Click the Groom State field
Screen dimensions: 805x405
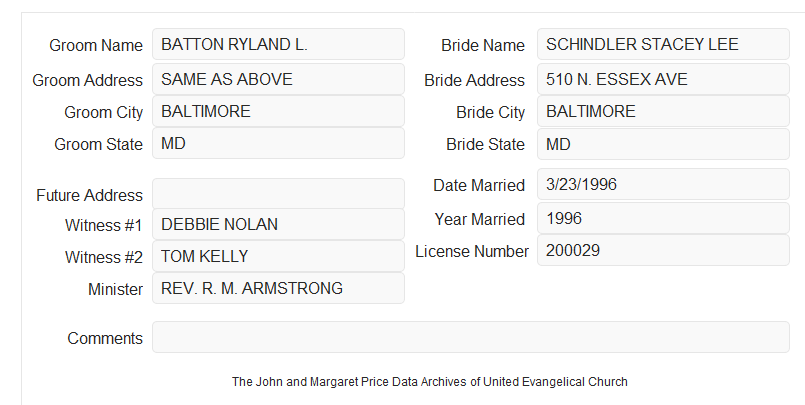pos(278,143)
